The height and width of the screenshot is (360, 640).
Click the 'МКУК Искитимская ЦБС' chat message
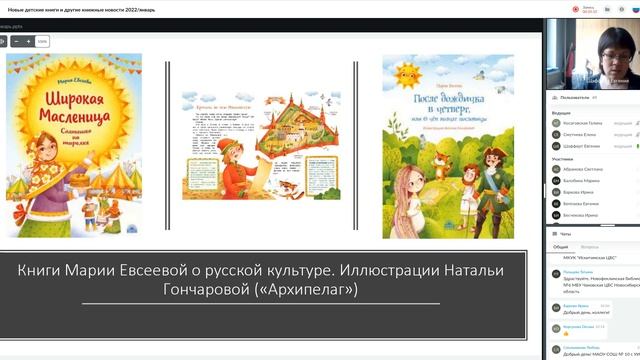pos(590,258)
